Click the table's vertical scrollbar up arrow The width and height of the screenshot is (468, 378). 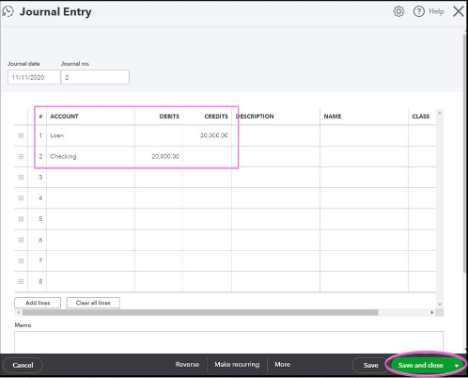click(440, 113)
